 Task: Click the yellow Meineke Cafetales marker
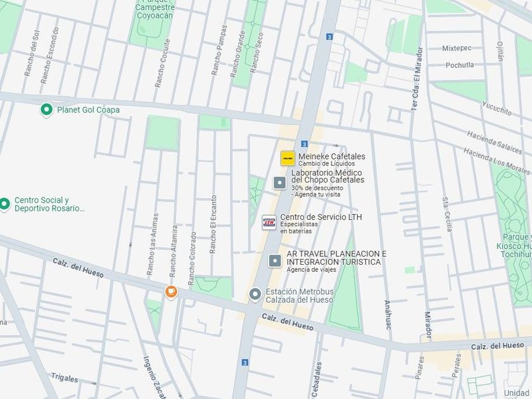[288, 158]
